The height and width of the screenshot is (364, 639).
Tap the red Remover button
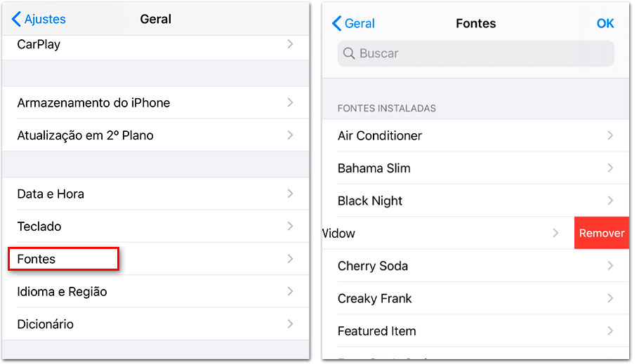coord(602,233)
